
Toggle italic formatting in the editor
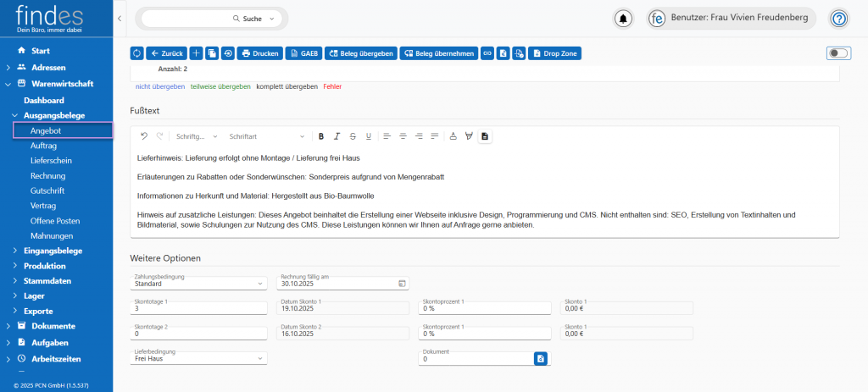tap(337, 136)
